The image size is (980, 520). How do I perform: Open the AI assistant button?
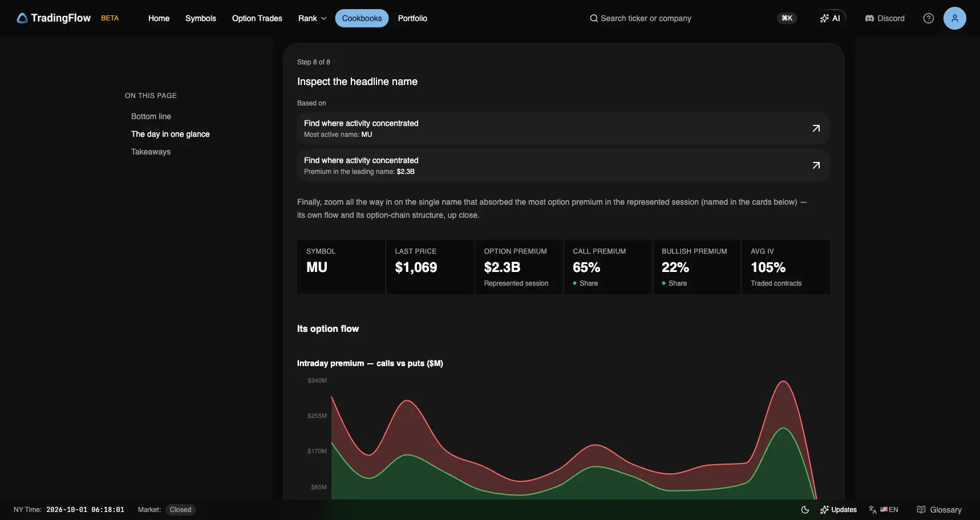[x=830, y=18]
